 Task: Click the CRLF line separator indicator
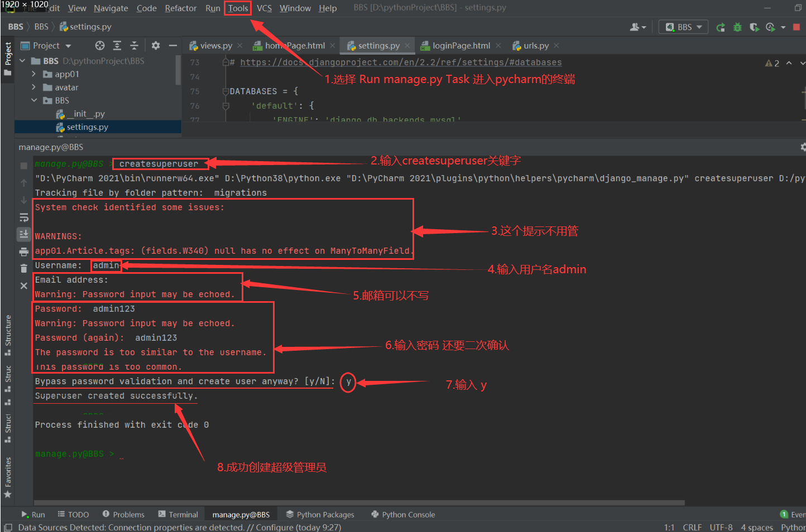coord(692,528)
